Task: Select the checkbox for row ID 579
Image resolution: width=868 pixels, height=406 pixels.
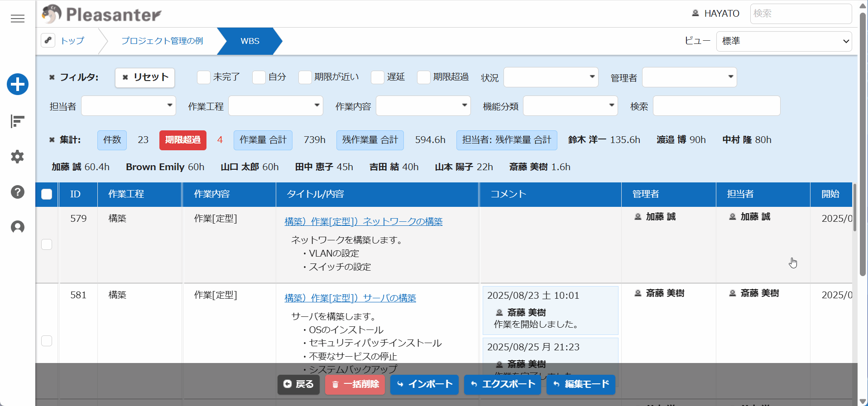Action: pyautogui.click(x=47, y=244)
